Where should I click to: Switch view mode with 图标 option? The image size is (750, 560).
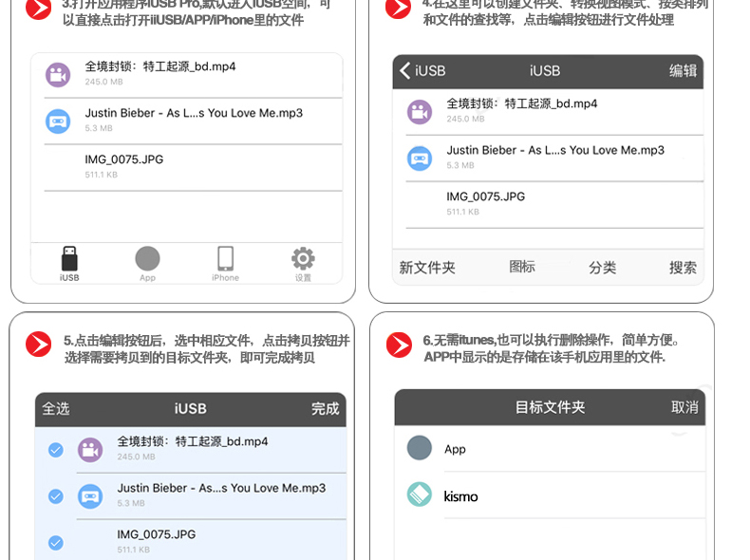(x=522, y=267)
